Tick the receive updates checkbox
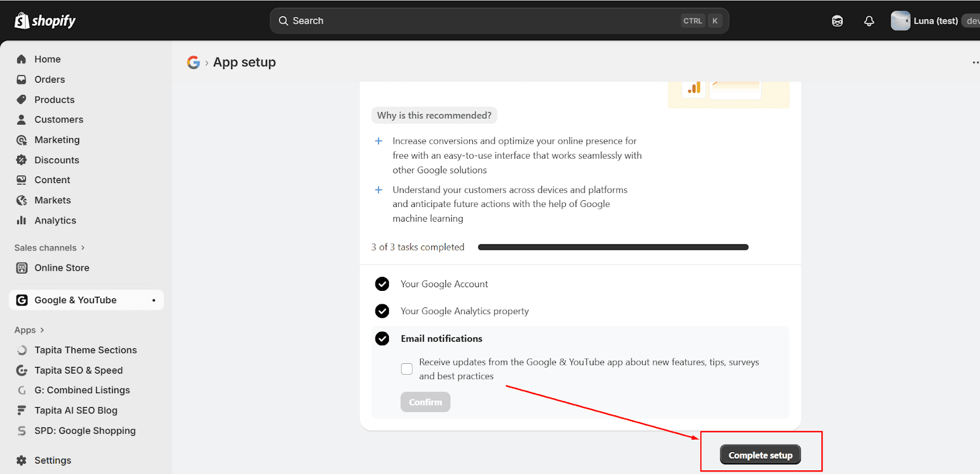The width and height of the screenshot is (980, 474). coord(407,369)
